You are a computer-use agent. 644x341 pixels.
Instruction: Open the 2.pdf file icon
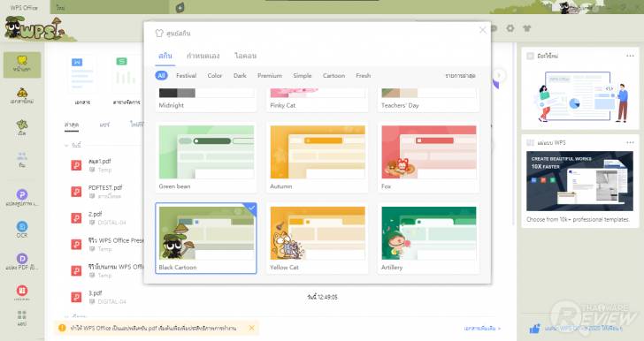(76, 218)
